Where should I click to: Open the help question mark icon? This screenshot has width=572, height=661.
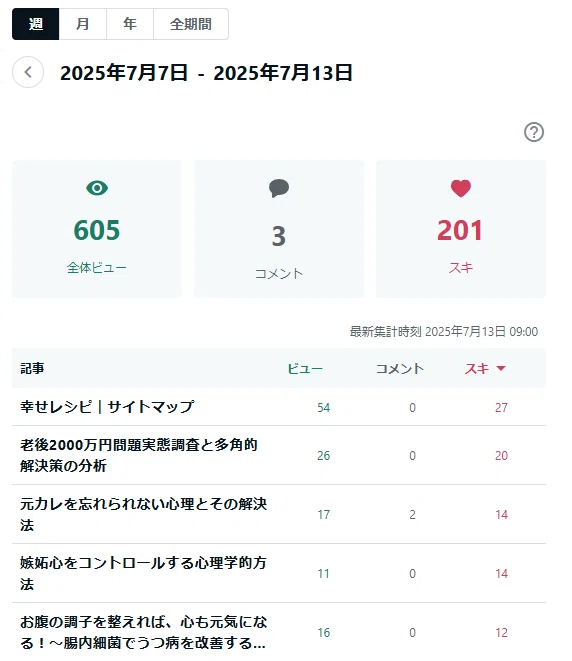tap(534, 132)
